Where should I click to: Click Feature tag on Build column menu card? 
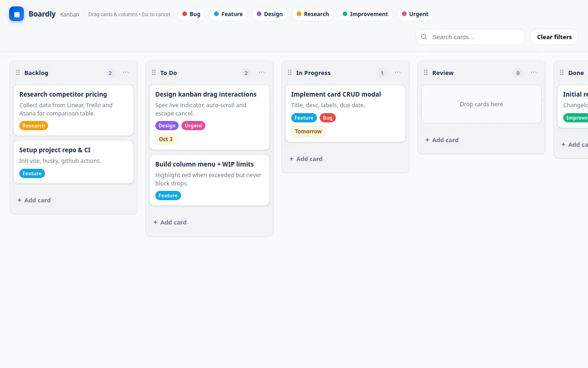(x=168, y=195)
